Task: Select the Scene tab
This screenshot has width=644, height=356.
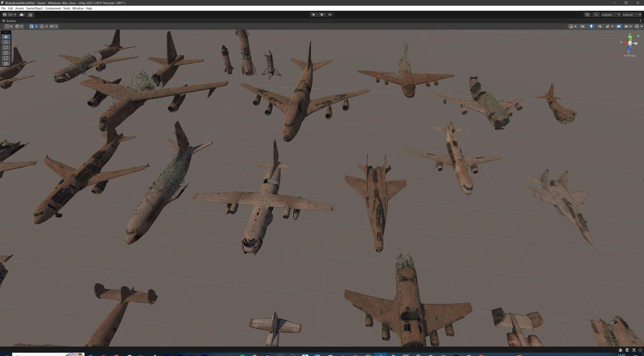Action: click(9, 20)
